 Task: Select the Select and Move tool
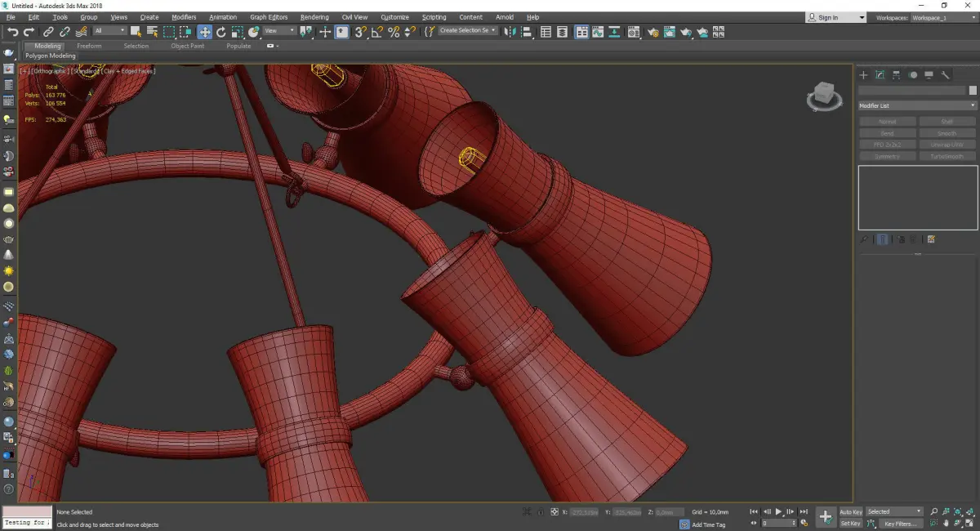click(x=204, y=32)
